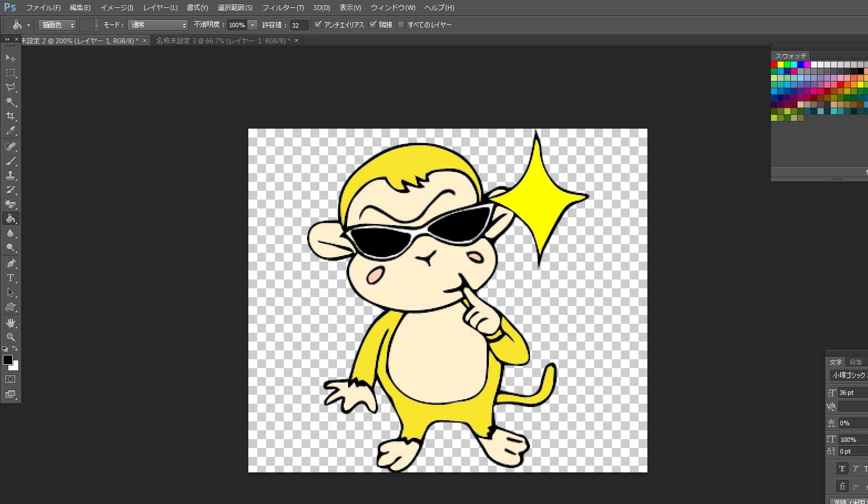Switch to the 段落 paragraph tab

pyautogui.click(x=856, y=362)
